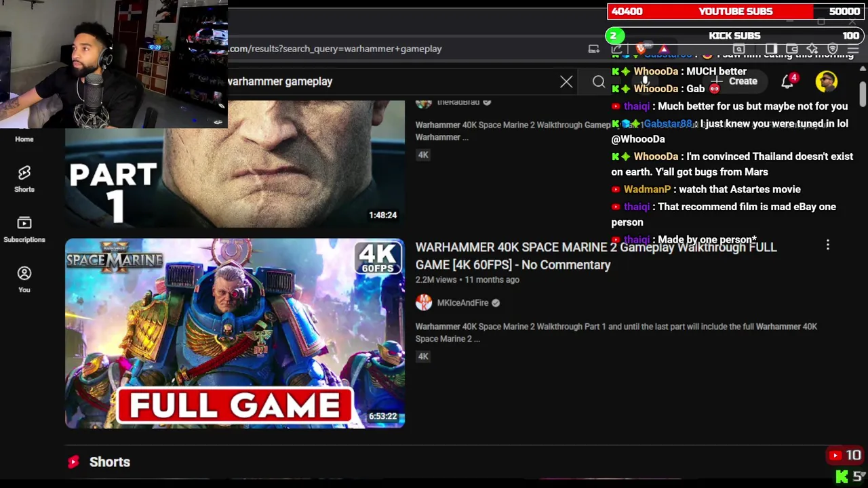Click the install app icon in address bar
Viewport: 868px width, 488px height.
[x=593, y=49]
